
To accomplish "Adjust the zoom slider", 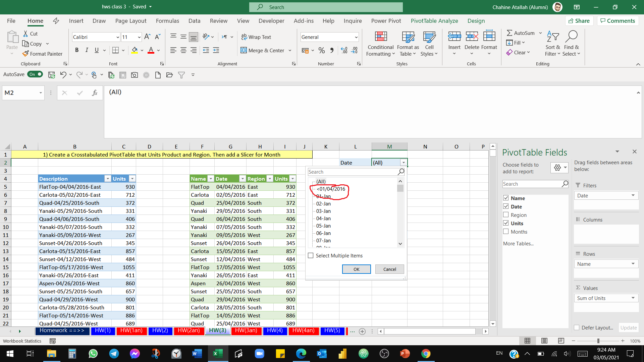I will pos(598,341).
